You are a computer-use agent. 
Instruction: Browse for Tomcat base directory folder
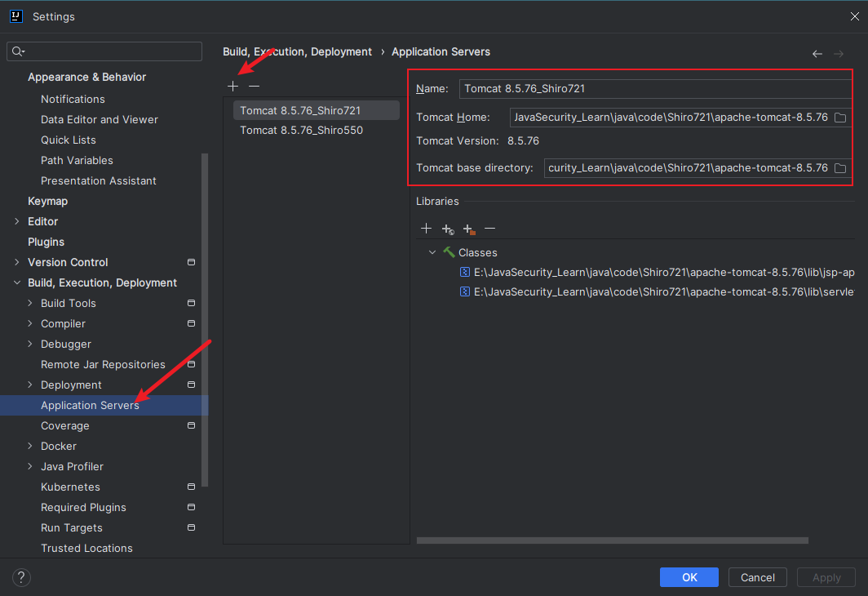point(840,168)
